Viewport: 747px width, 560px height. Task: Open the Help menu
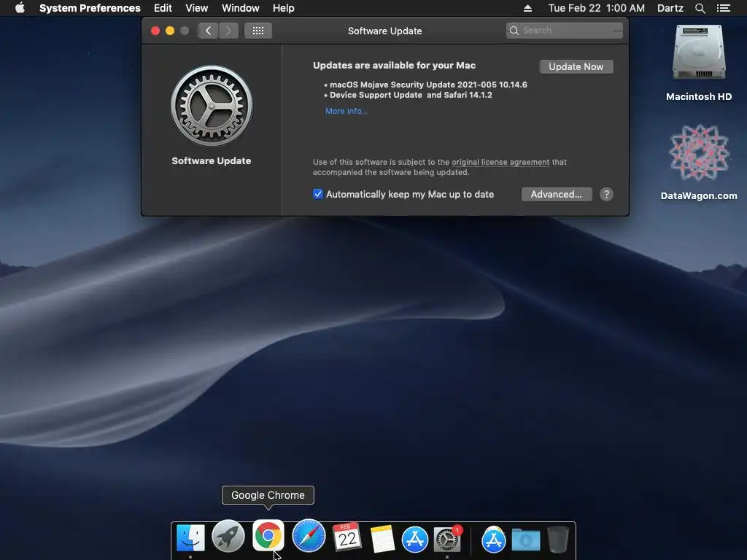click(x=284, y=8)
